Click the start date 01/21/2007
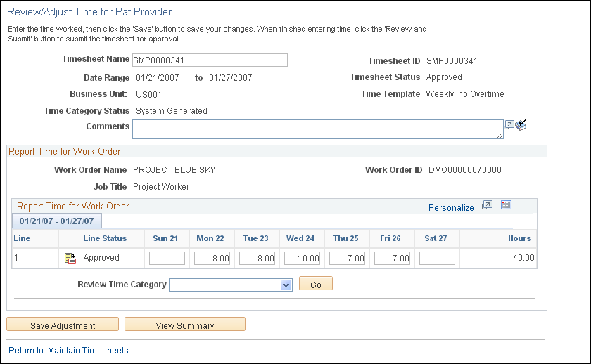The image size is (591, 364). point(157,78)
